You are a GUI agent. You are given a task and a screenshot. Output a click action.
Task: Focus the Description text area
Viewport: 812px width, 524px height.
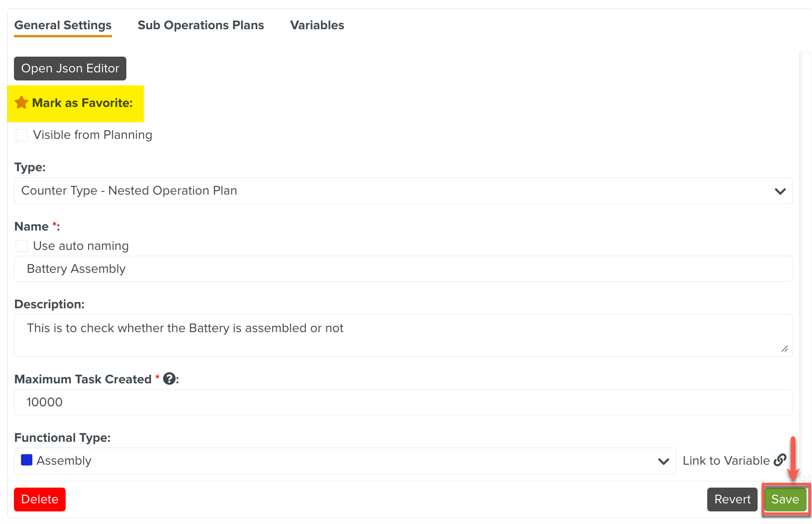pyautogui.click(x=403, y=335)
